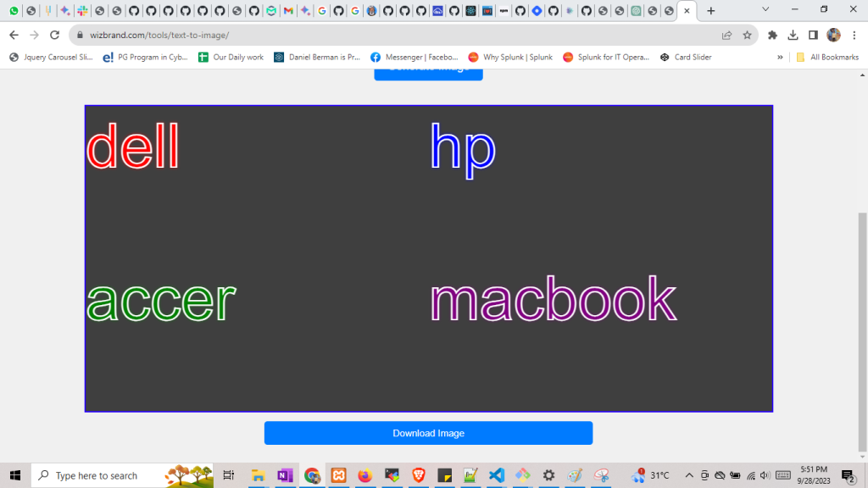Open the Messenger | Facebook bookmark

414,58
